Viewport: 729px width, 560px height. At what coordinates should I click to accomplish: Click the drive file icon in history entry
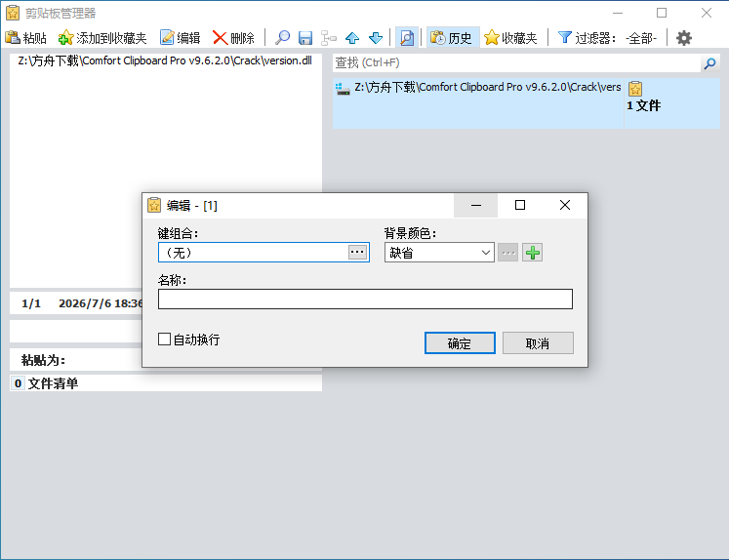(x=343, y=89)
